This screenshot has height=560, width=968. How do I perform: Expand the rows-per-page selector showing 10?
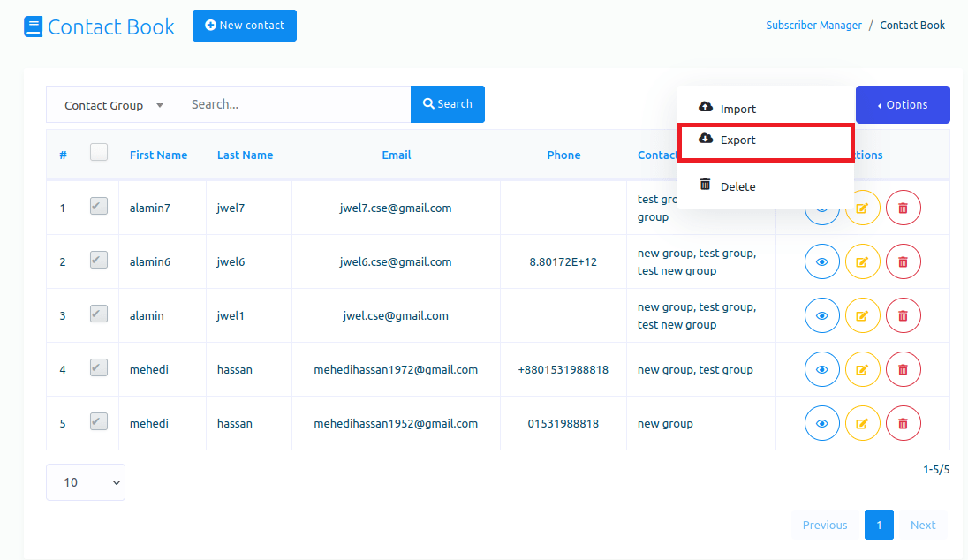coord(86,482)
